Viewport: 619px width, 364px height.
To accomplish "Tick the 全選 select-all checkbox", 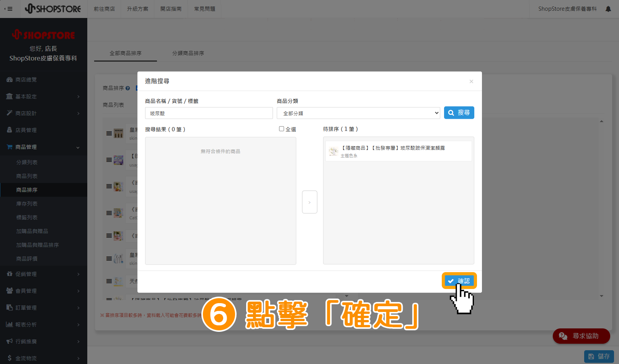I will pos(281,129).
